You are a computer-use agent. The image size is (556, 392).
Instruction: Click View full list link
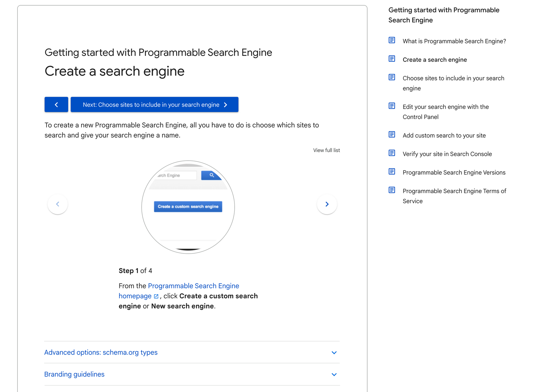[326, 150]
